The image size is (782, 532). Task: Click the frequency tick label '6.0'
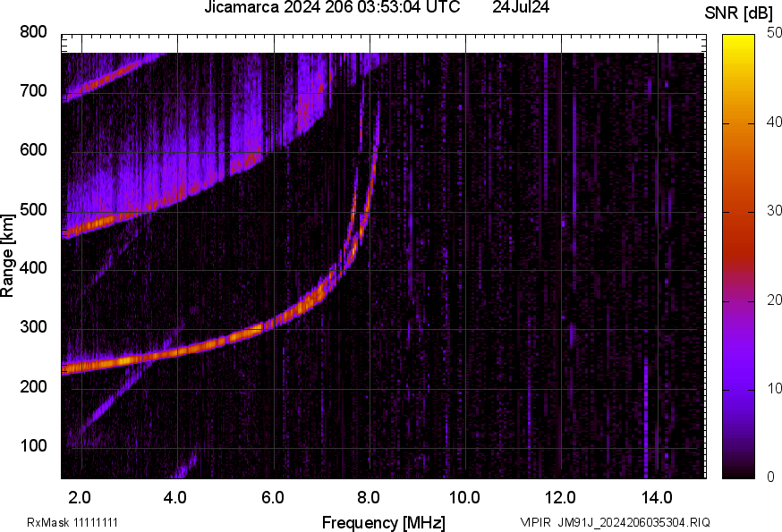[272, 497]
